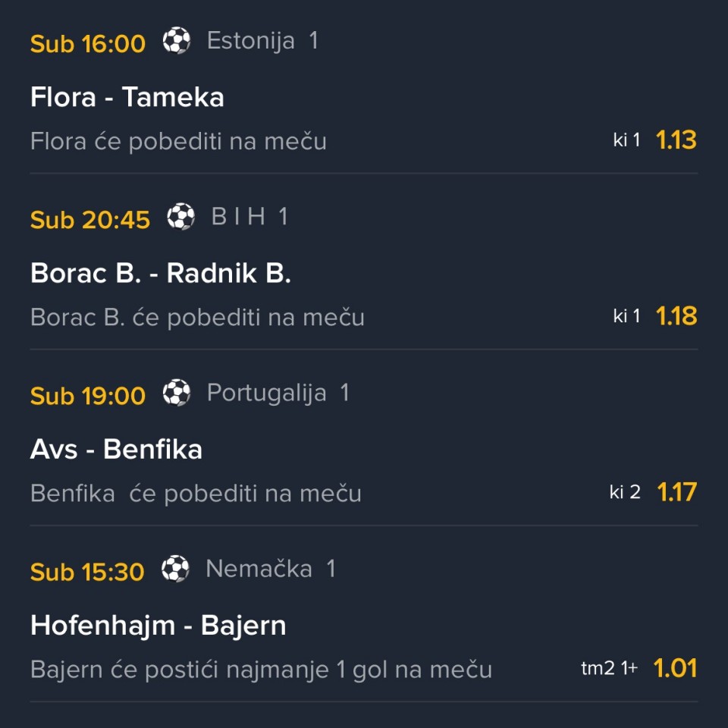Click the Portugalija 1 league label
This screenshot has height=728, width=728.
coord(278,393)
